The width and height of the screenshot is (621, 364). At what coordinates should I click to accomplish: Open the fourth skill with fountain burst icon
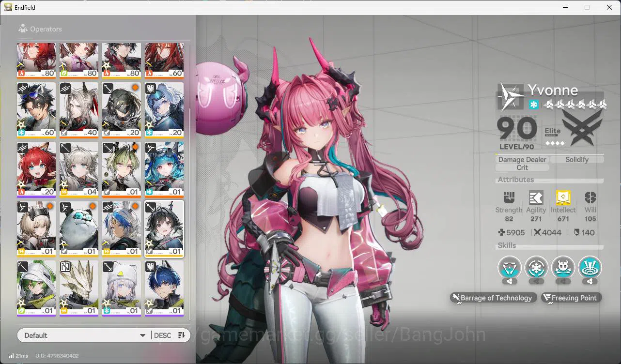click(590, 267)
